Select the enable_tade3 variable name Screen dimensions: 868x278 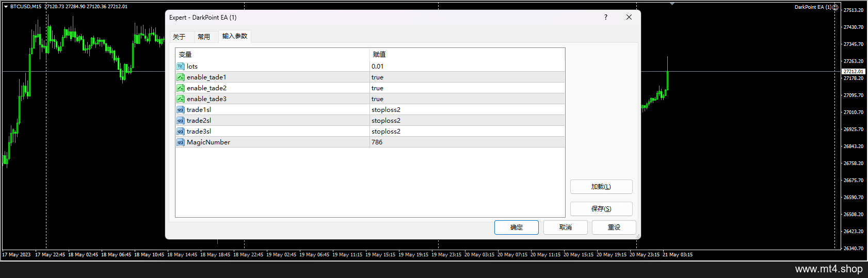click(206, 99)
